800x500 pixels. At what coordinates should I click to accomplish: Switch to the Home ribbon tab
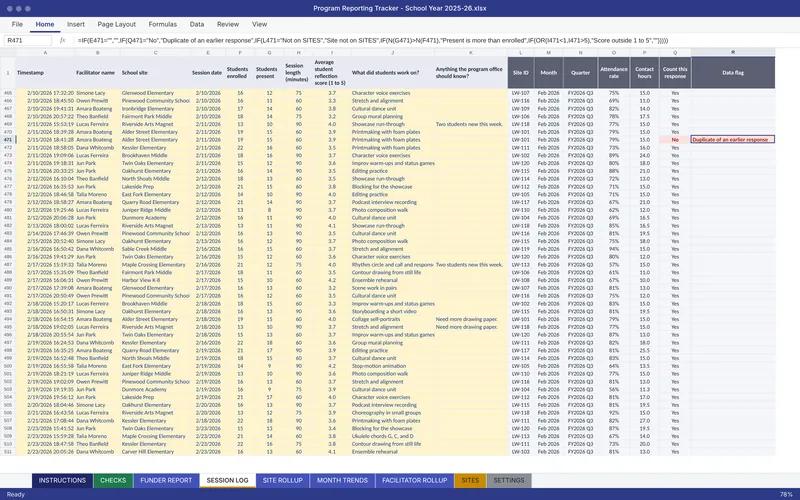[45, 24]
